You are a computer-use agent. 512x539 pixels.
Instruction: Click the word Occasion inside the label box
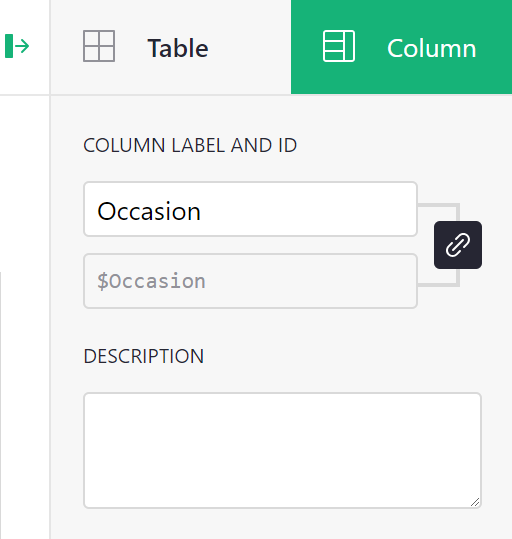[149, 211]
